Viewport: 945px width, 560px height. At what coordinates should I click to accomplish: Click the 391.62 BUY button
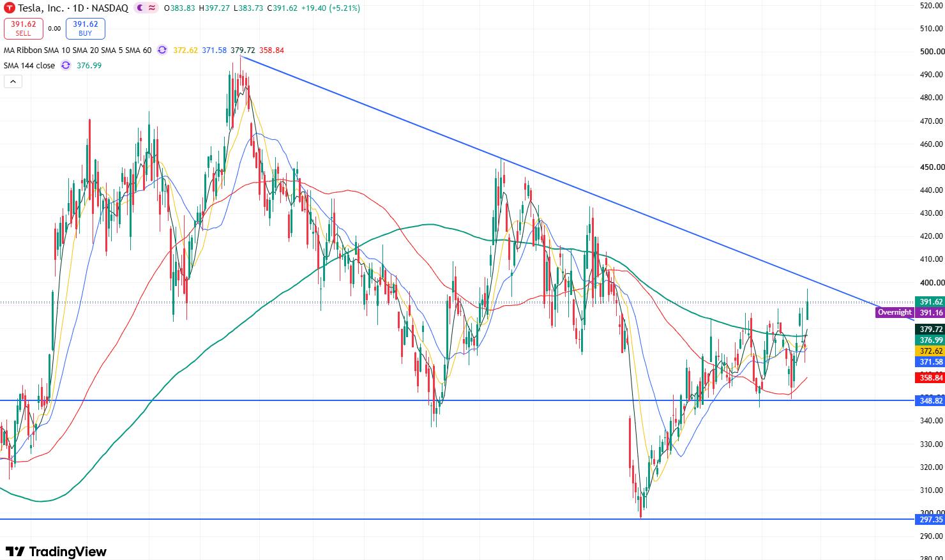pos(85,29)
